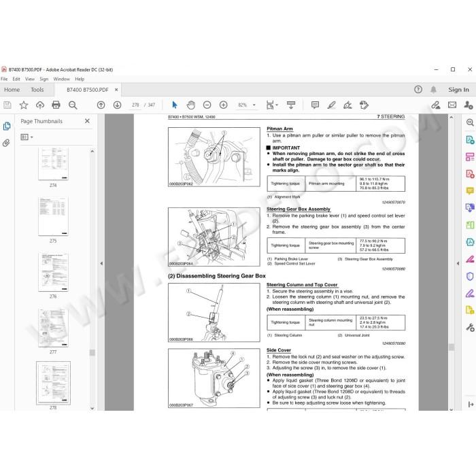Viewport: 476px width, 476px height.
Task: Open Page Thumbnails panel icon in sidebar
Action: tap(7, 126)
